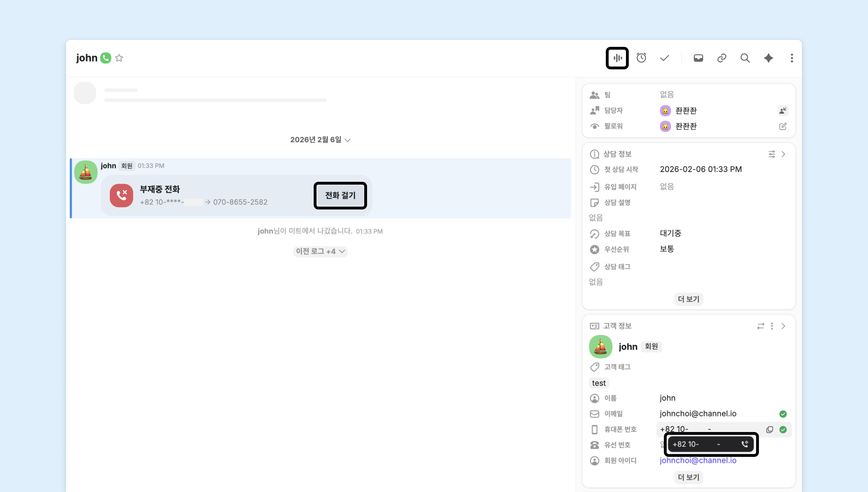The height and width of the screenshot is (492, 868).
Task: Click the 전화 걸기 call button
Action: [340, 196]
